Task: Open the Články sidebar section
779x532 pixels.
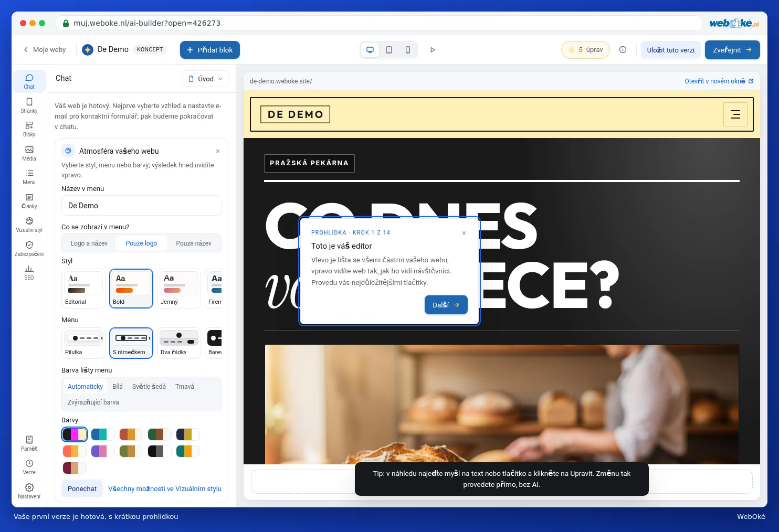Action: pyautogui.click(x=29, y=201)
